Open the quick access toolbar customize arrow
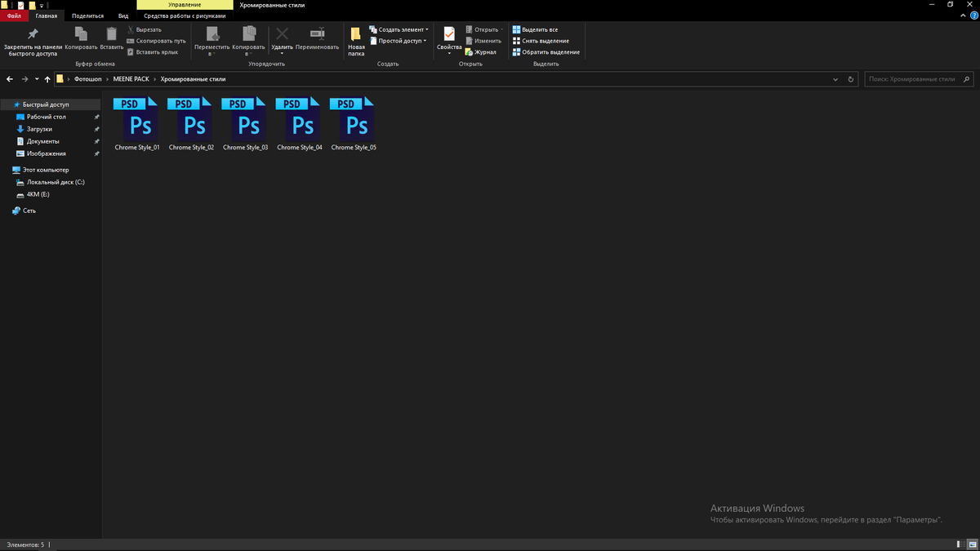Viewport: 980px width, 551px height. [x=41, y=6]
